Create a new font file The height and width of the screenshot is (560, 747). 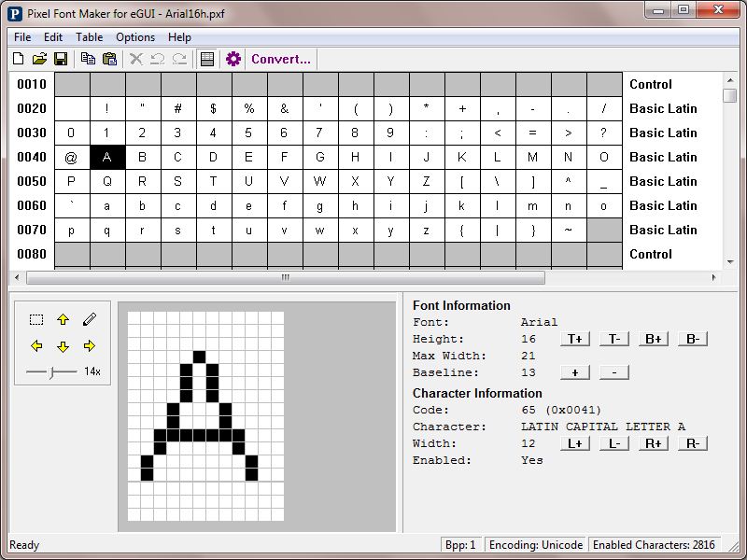tap(17, 59)
